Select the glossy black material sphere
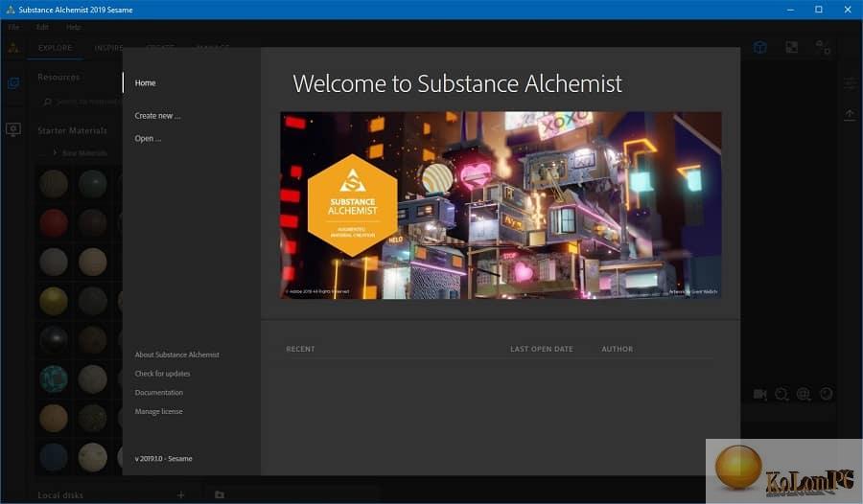 click(54, 340)
